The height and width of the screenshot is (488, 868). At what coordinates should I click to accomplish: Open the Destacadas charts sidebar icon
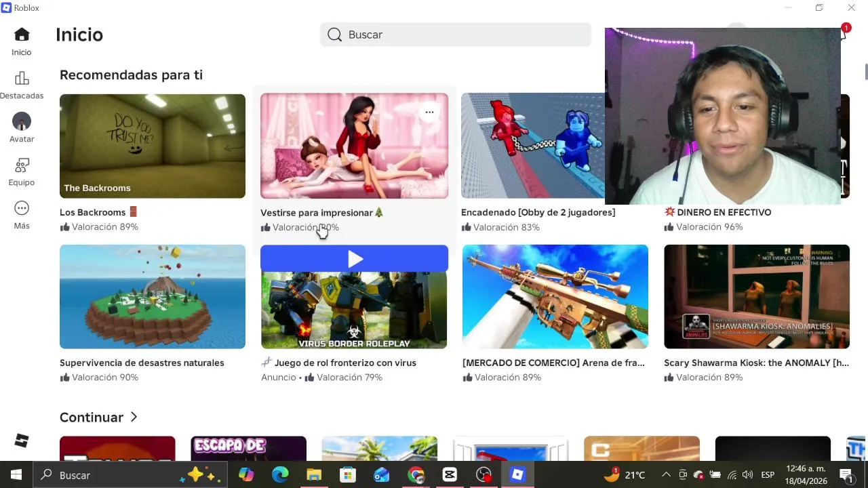22,78
